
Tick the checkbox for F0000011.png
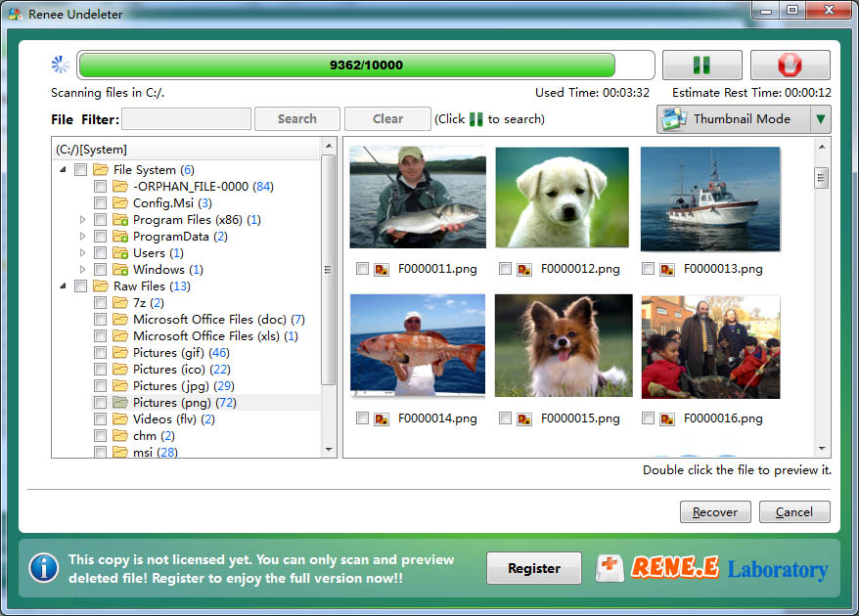click(x=362, y=268)
